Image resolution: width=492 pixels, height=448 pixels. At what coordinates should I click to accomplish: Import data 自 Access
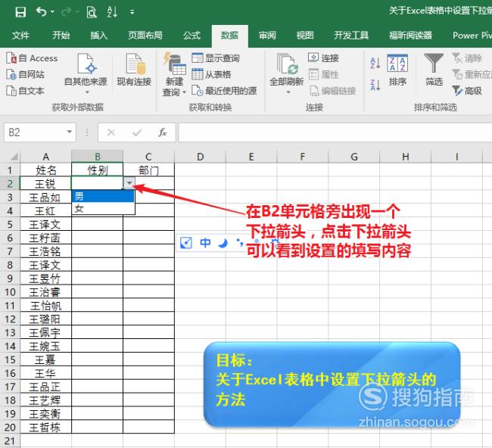pyautogui.click(x=32, y=58)
